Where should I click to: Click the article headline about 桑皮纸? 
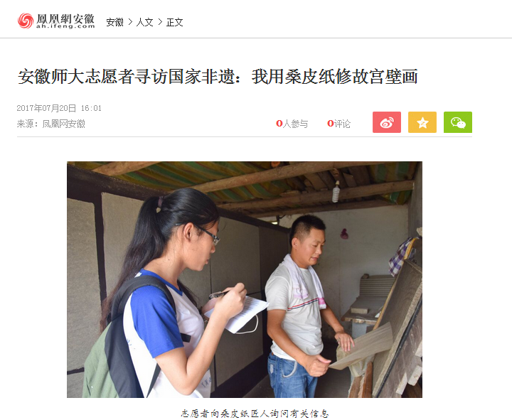[218, 77]
